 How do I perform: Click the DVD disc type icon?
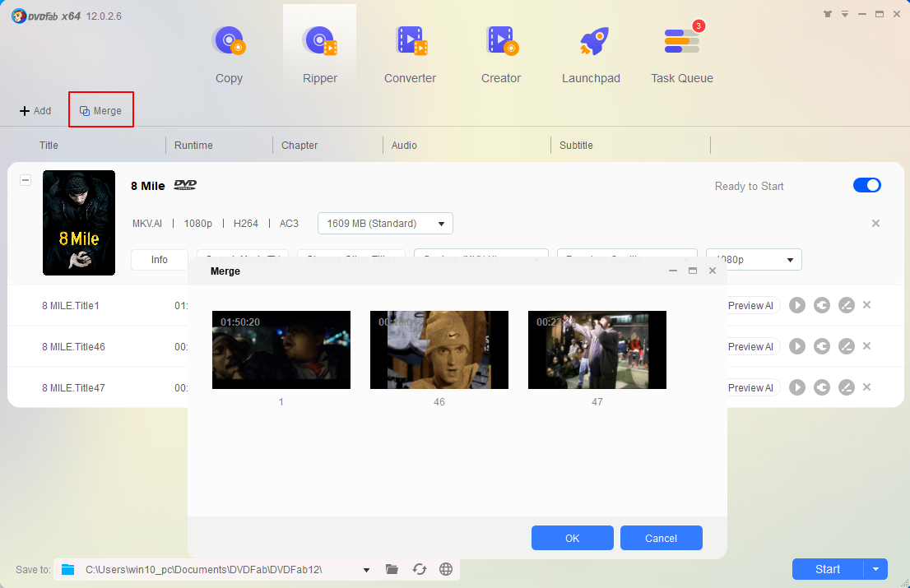point(185,185)
